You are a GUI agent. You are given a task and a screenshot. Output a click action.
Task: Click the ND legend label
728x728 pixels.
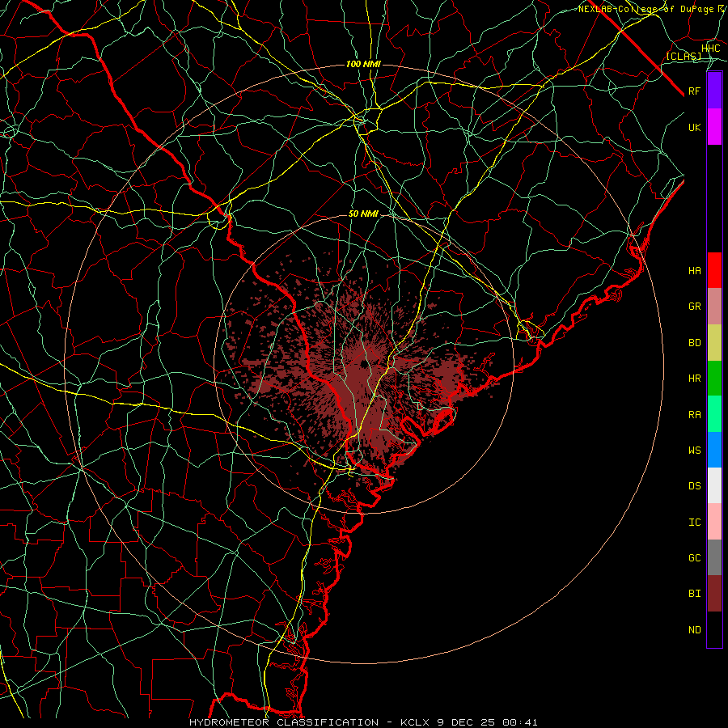point(695,630)
